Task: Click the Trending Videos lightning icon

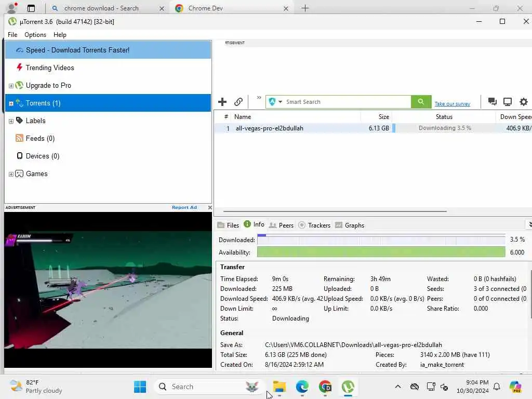Action: pyautogui.click(x=20, y=67)
